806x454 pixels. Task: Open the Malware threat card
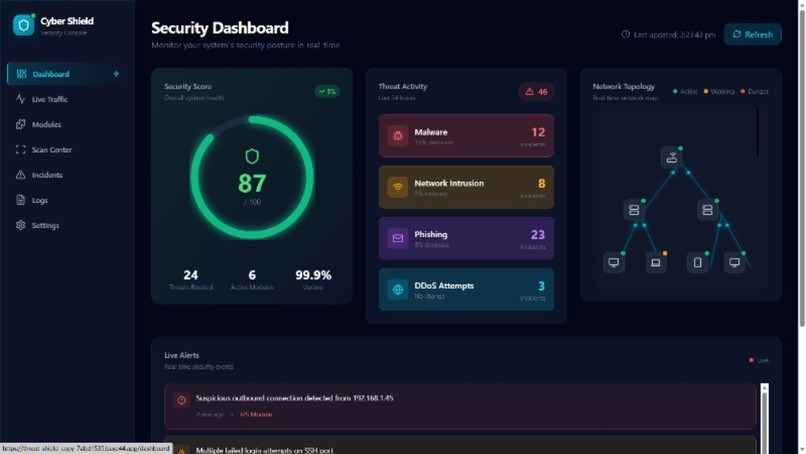pyautogui.click(x=466, y=136)
